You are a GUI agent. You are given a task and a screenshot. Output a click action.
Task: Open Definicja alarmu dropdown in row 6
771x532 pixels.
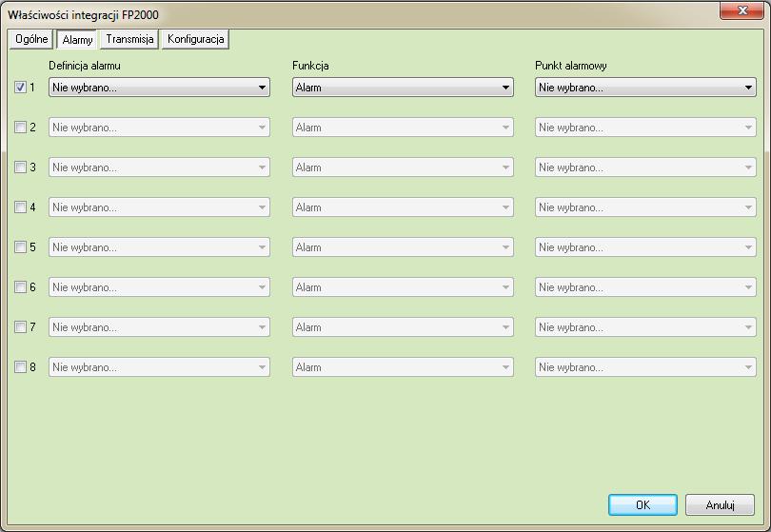(x=159, y=287)
